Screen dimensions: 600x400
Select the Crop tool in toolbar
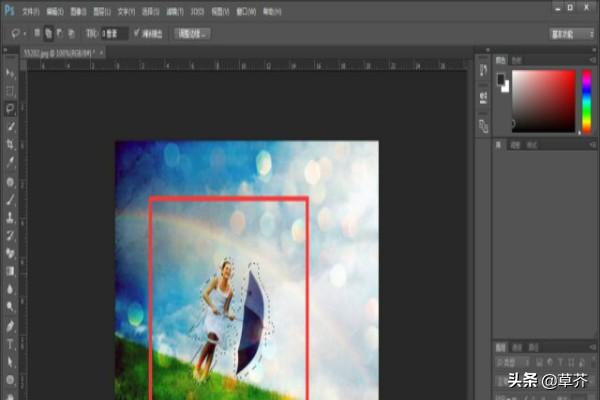(x=10, y=144)
